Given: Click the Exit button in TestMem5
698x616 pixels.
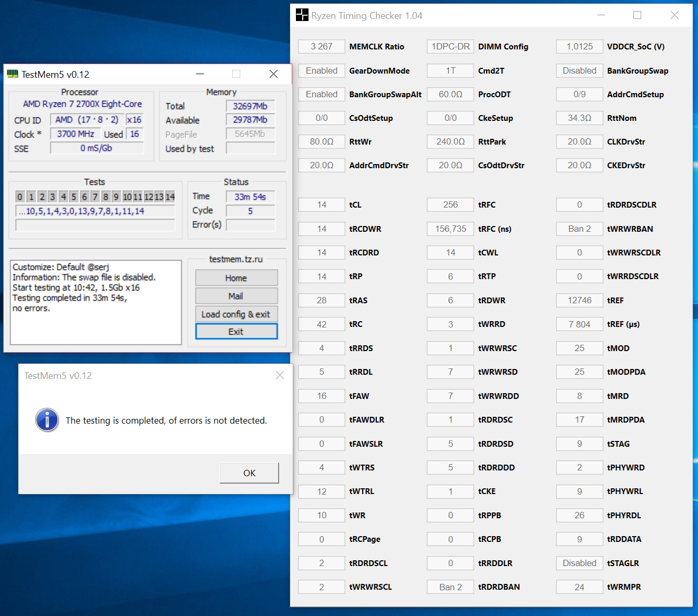Looking at the screenshot, I should point(236,332).
